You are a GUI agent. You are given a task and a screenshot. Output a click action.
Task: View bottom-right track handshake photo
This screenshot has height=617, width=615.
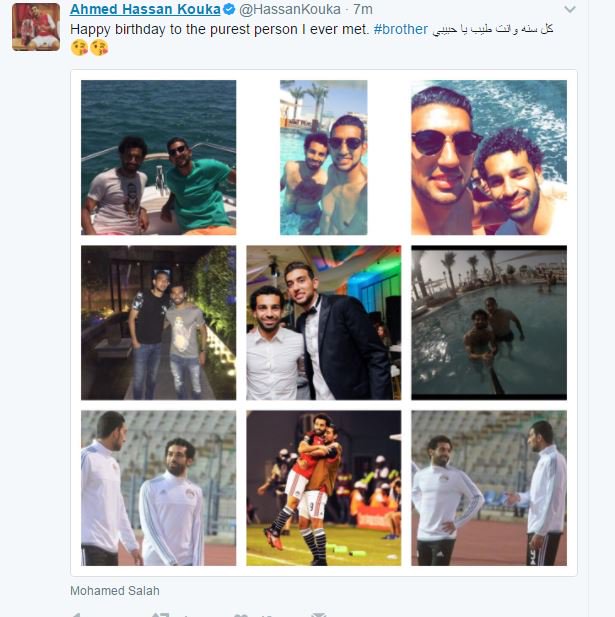(x=489, y=488)
